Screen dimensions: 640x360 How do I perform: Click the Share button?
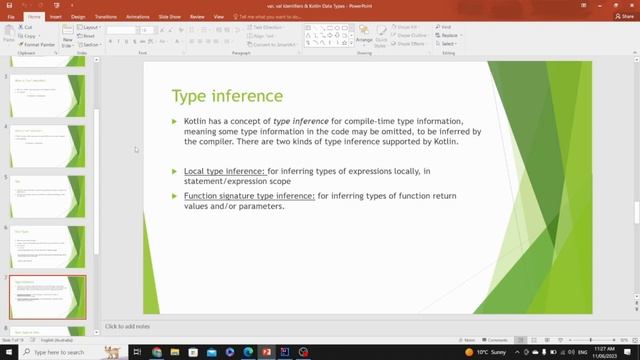click(x=624, y=16)
